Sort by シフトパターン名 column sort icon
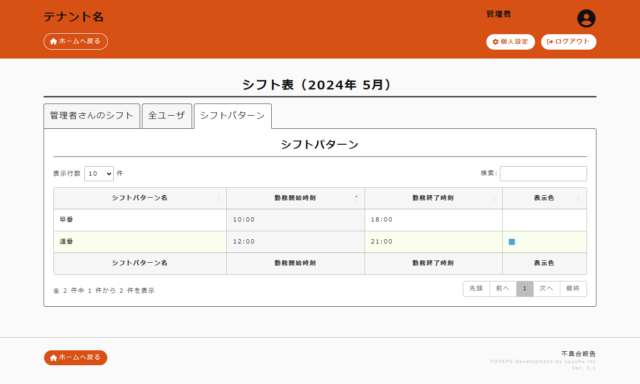Screen dimensions: 640x384 [x=218, y=198]
